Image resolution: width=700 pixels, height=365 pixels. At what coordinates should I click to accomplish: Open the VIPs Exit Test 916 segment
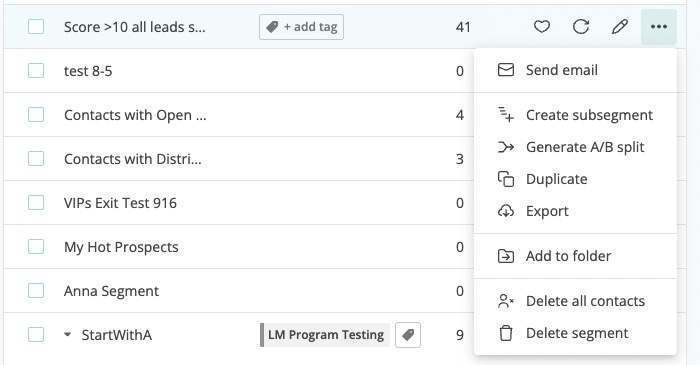click(120, 203)
